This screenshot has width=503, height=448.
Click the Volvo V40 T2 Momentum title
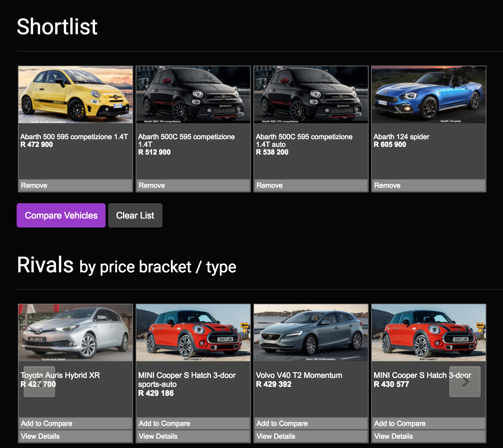click(299, 375)
